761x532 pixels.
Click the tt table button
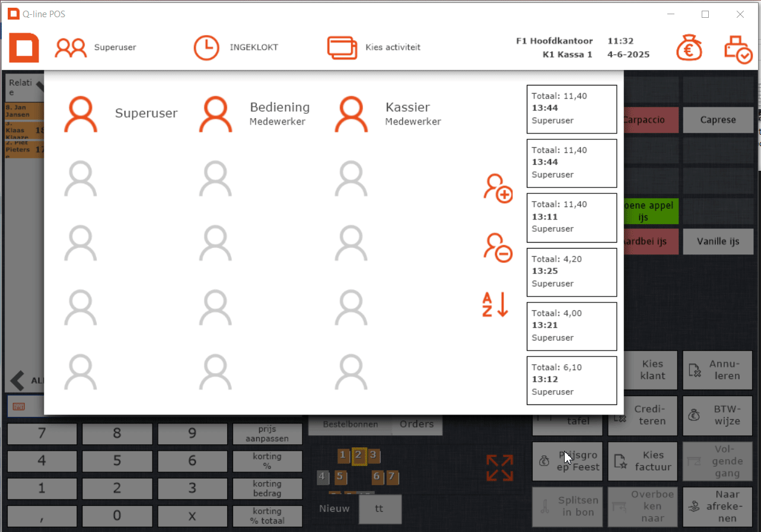pos(380,509)
